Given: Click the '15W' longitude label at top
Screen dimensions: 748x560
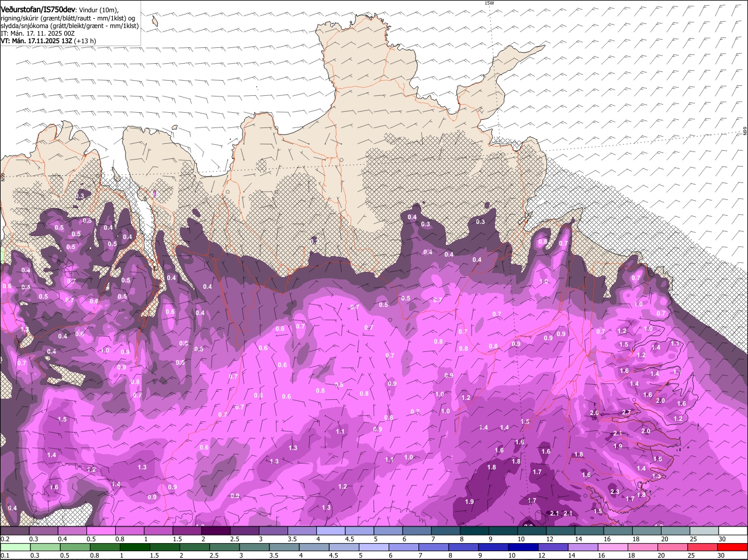Looking at the screenshot, I should [x=489, y=3].
